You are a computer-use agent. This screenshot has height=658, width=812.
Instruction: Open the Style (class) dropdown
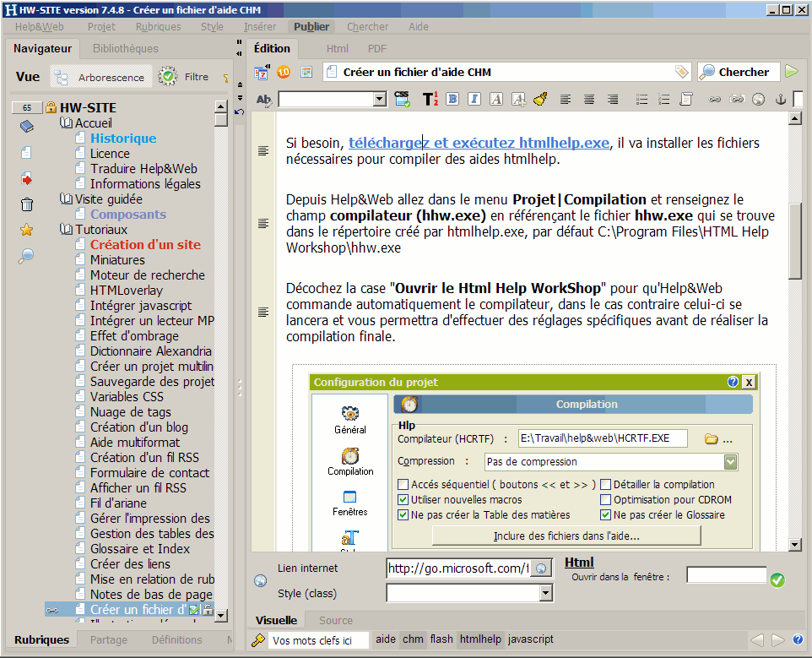tap(546, 593)
